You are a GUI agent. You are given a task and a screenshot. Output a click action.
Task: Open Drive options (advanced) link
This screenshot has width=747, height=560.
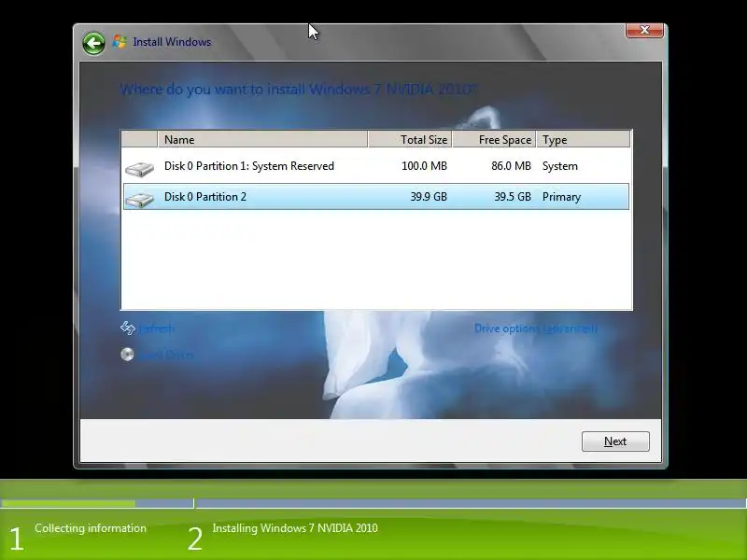pyautogui.click(x=535, y=329)
